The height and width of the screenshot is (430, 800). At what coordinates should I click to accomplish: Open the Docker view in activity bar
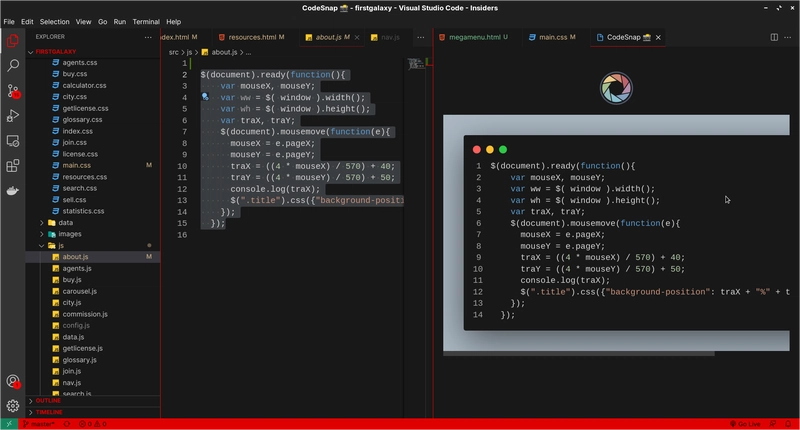pos(13,191)
